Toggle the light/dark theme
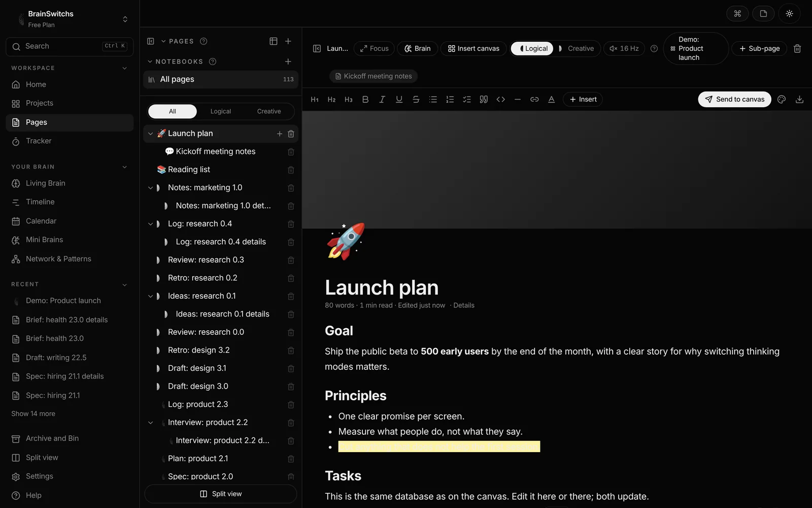This screenshot has width=812, height=508. (789, 14)
